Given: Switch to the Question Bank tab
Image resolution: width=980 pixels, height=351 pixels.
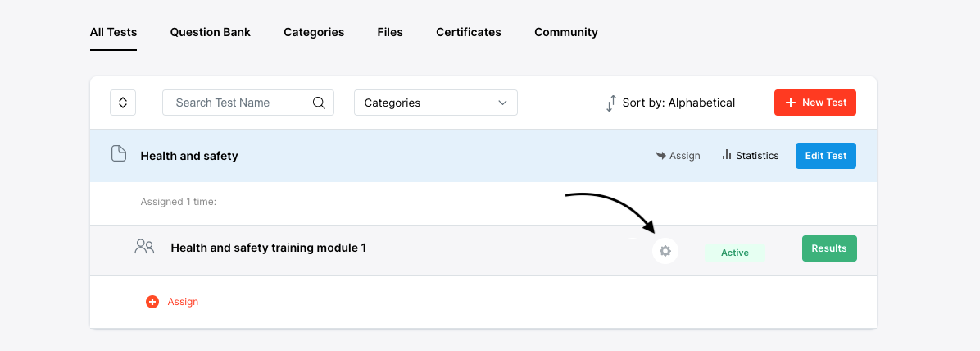Looking at the screenshot, I should pos(211,32).
